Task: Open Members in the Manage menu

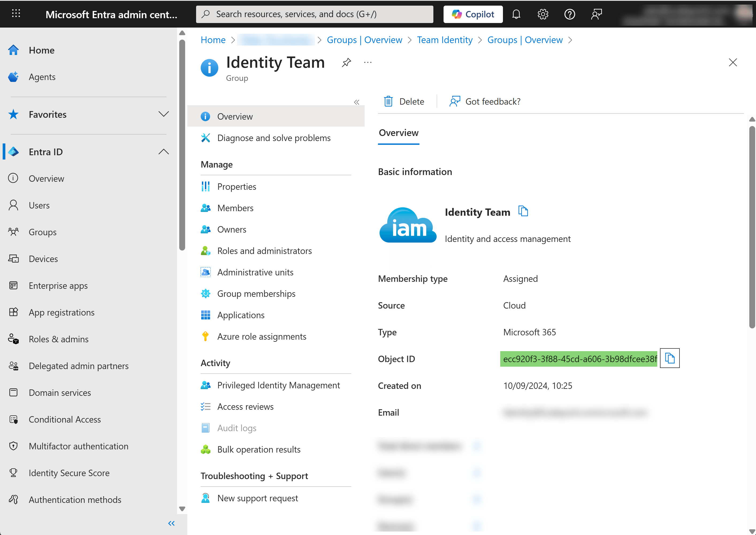Action: coord(235,208)
